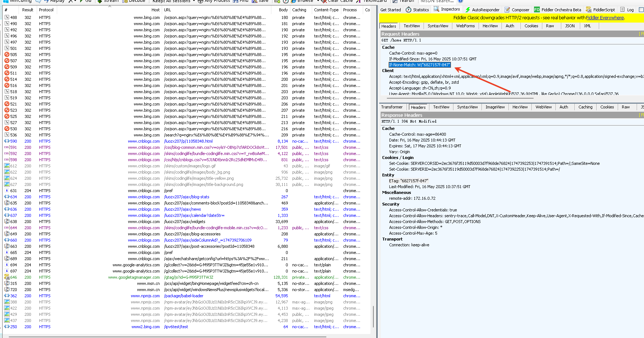Select the Accept-Language zh-CN header line
Viewport: 644px width, 338px height.
(420, 88)
